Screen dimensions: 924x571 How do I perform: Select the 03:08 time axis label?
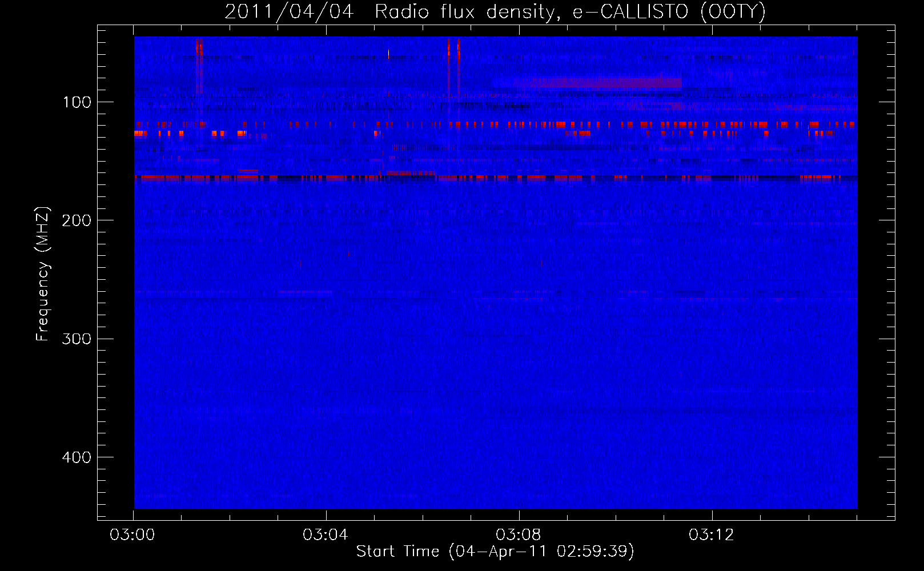pos(519,535)
